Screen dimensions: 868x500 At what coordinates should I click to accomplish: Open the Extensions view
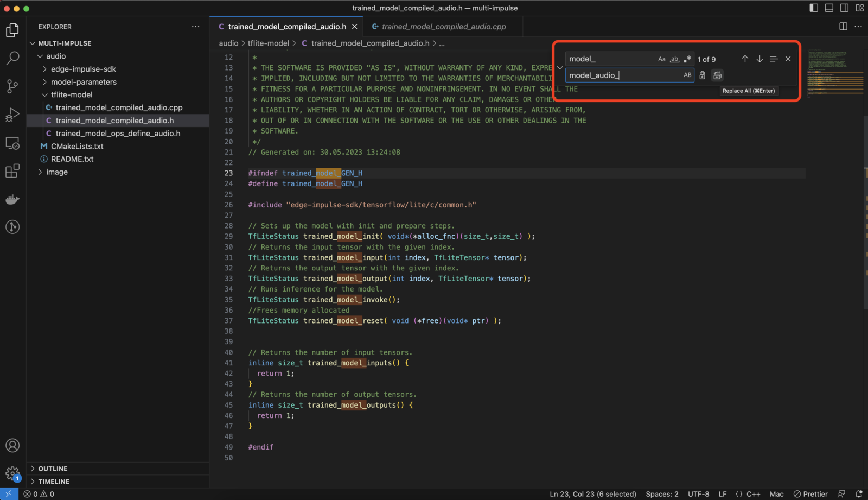12,171
